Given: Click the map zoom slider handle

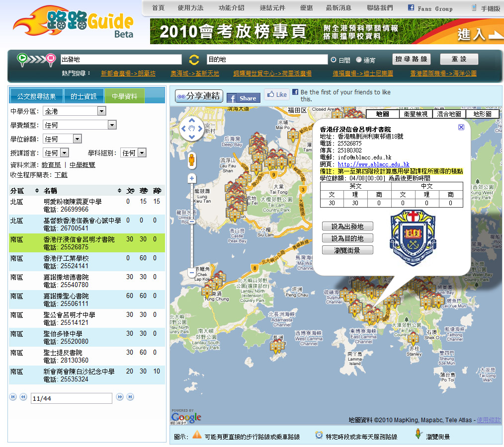Looking at the screenshot, I should pyautogui.click(x=192, y=222).
